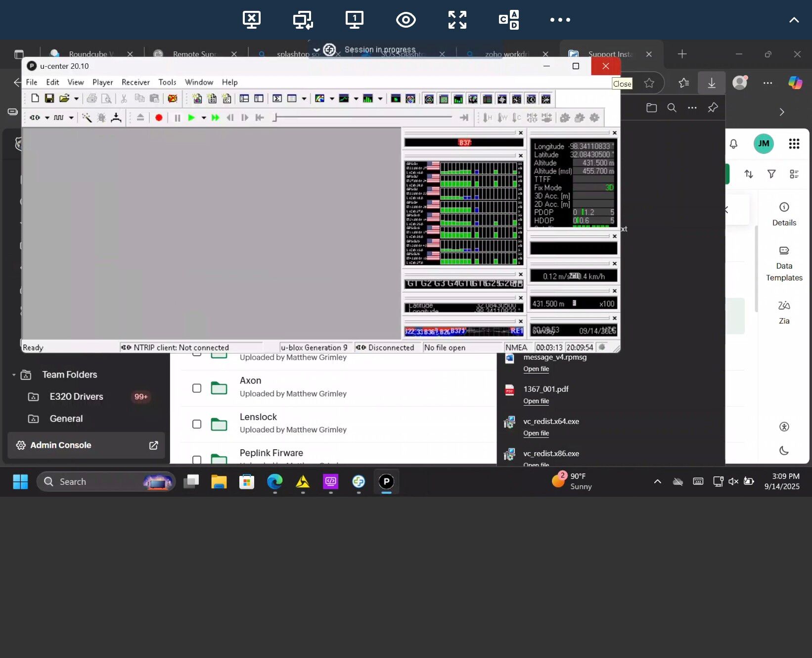This screenshot has width=812, height=658.
Task: Collapse the Team Folders tree
Action: click(14, 375)
